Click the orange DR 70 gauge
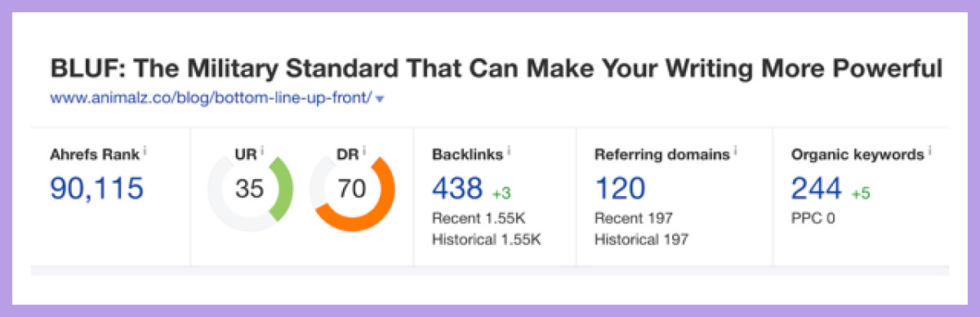Screen dimensions: 980x317 (353, 190)
